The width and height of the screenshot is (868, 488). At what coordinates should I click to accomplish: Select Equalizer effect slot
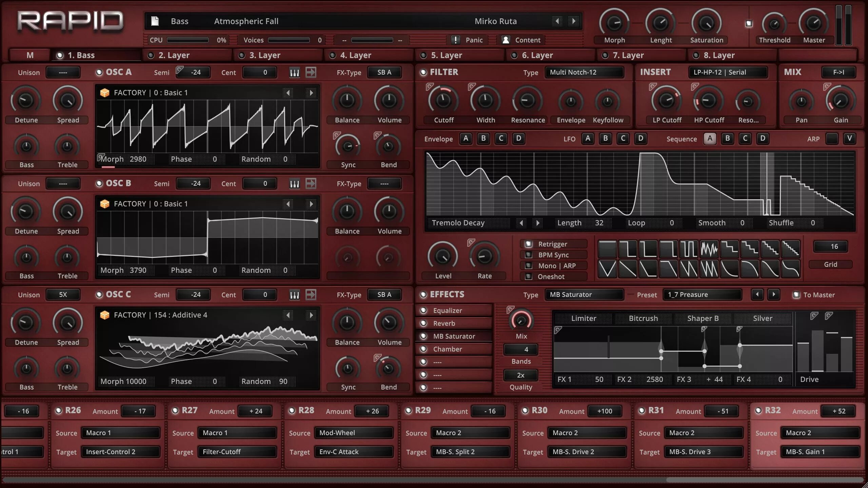coord(454,310)
